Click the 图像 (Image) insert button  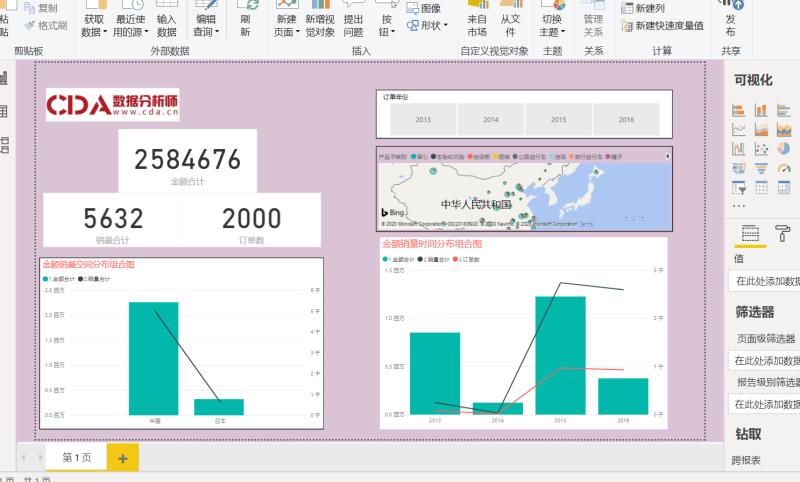[x=424, y=8]
